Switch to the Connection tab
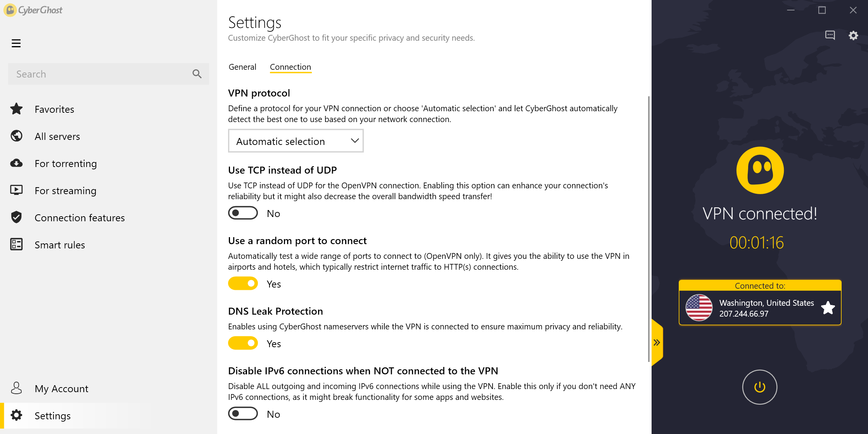Viewport: 868px width, 434px height. click(x=291, y=66)
